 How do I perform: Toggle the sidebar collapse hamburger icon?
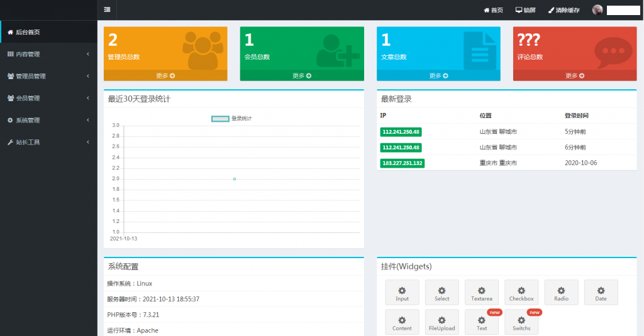click(x=107, y=9)
